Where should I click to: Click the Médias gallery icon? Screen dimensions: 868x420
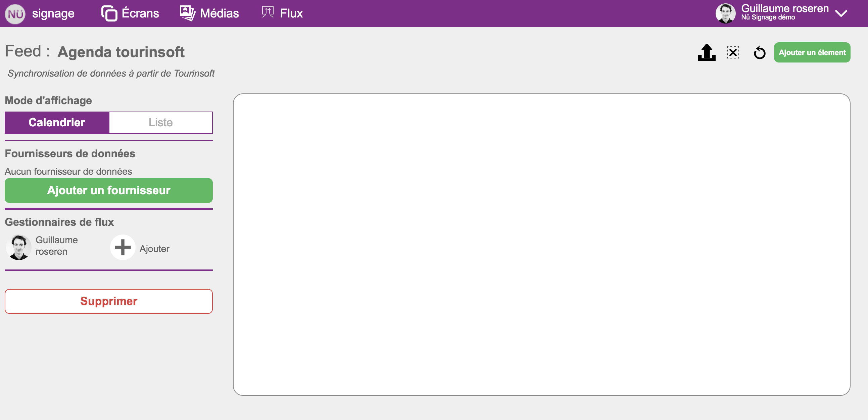pos(187,13)
